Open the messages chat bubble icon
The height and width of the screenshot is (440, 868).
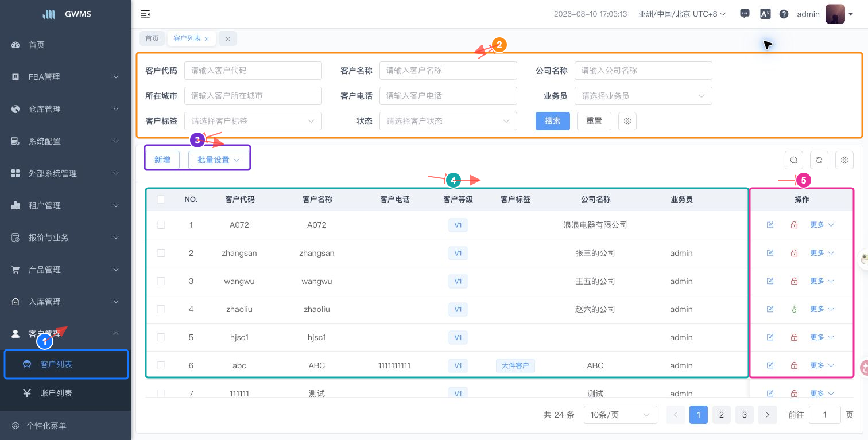pos(745,14)
